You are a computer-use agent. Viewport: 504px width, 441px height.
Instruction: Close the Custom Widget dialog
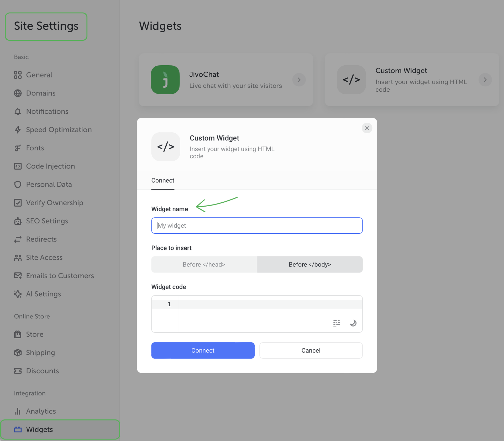click(367, 128)
